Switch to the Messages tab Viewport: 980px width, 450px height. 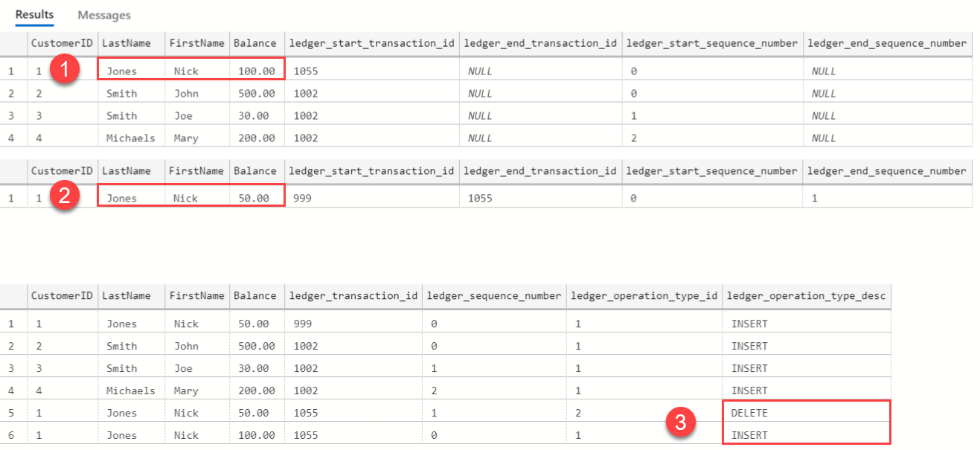[x=103, y=15]
